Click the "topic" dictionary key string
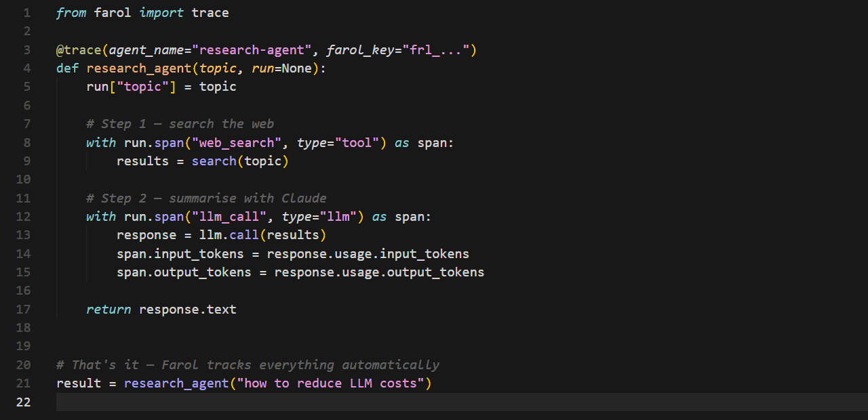The image size is (868, 420). pyautogui.click(x=142, y=87)
